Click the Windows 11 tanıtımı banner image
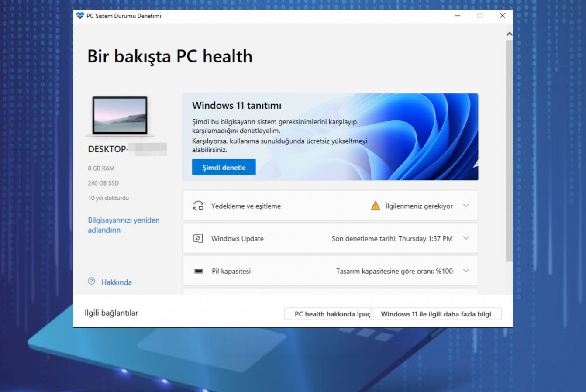 point(419,137)
